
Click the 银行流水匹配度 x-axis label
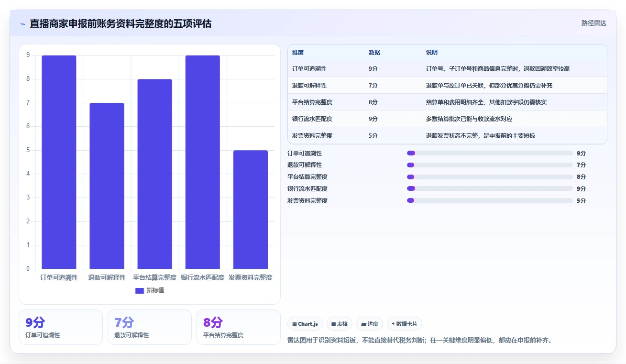[202, 277]
